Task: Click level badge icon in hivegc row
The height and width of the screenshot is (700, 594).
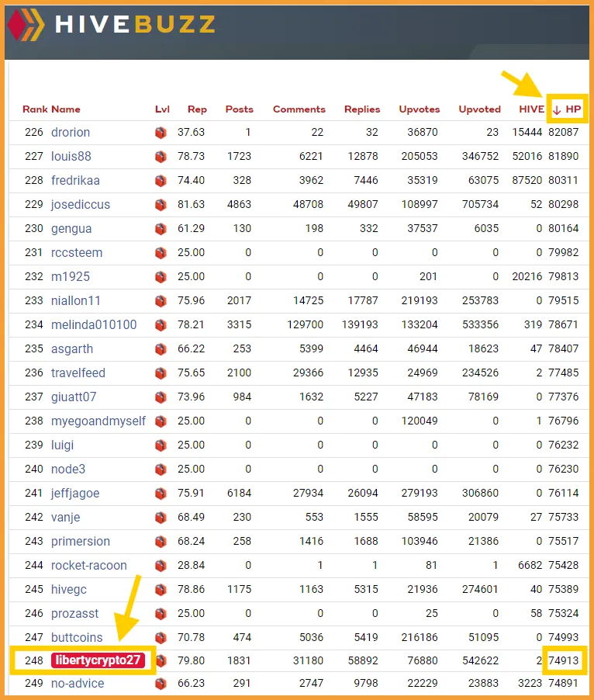Action: [x=161, y=590]
